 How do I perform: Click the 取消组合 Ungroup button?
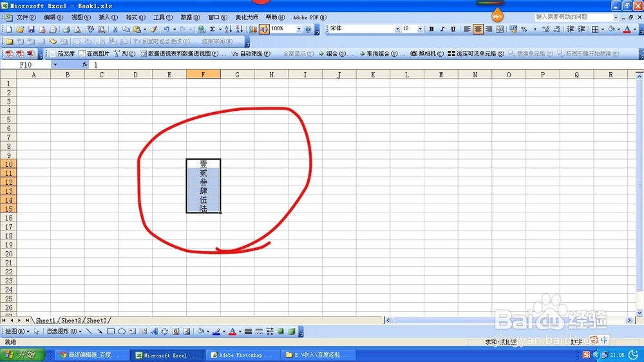point(383,54)
